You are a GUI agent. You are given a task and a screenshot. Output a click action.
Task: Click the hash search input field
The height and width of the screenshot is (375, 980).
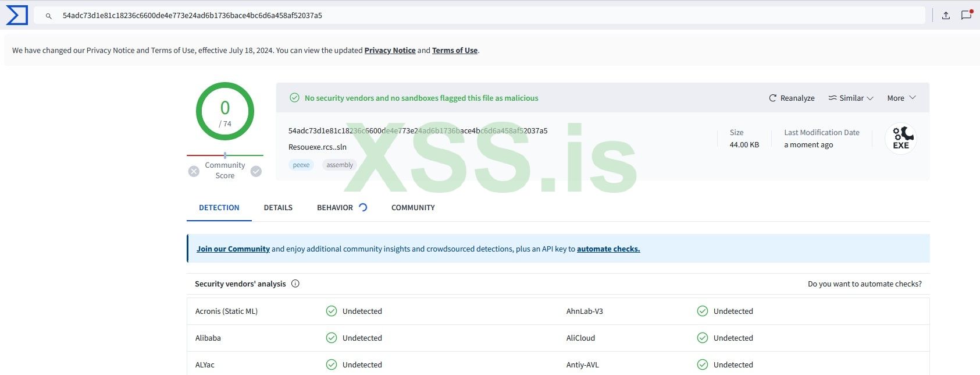point(465,16)
